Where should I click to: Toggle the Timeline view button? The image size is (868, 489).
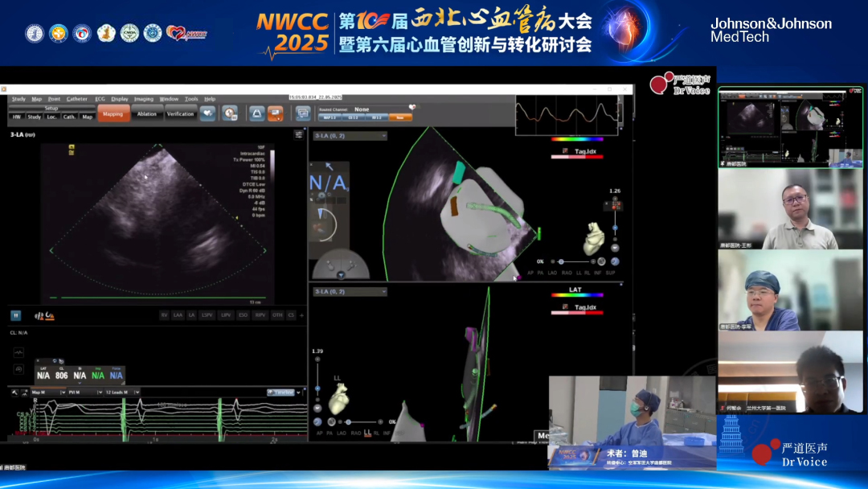(281, 392)
